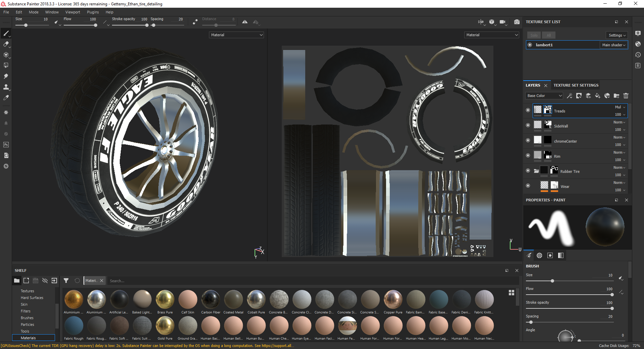Select the Eraser tool
This screenshot has width=644, height=349.
[x=6, y=44]
